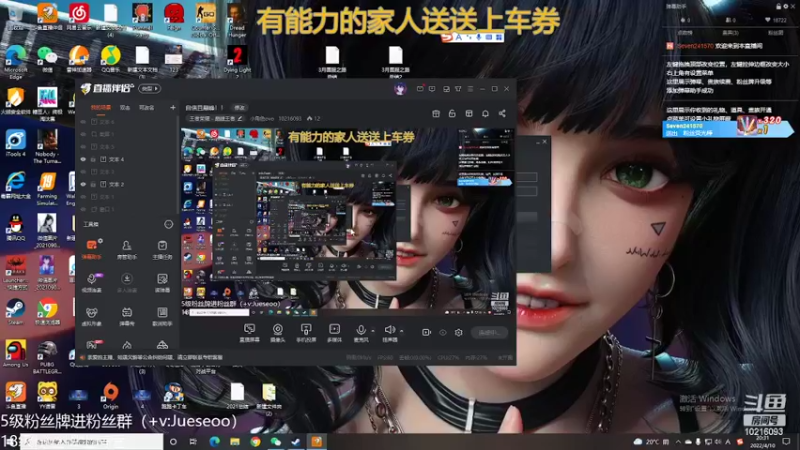Select the 文本 4 source row
This screenshot has height=450, width=800.
(128, 159)
